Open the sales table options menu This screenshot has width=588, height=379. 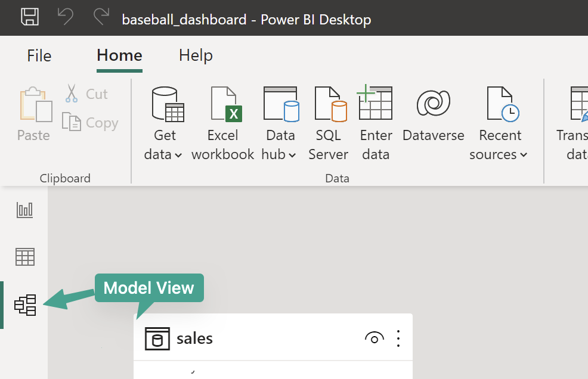[398, 338]
